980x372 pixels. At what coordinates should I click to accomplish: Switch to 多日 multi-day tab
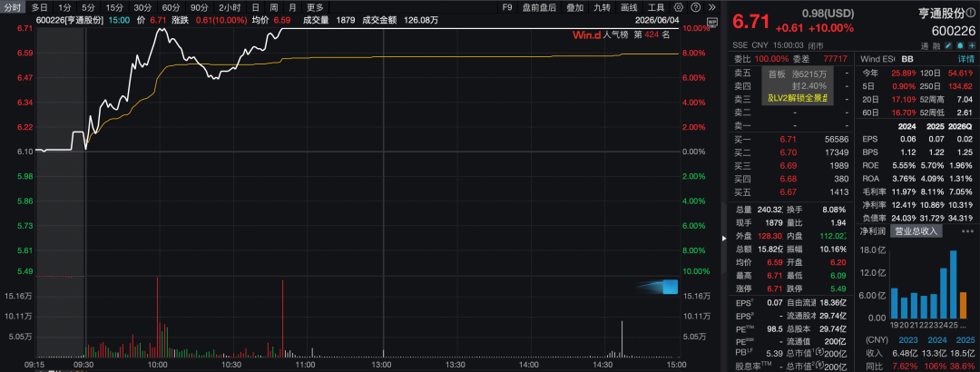39,7
